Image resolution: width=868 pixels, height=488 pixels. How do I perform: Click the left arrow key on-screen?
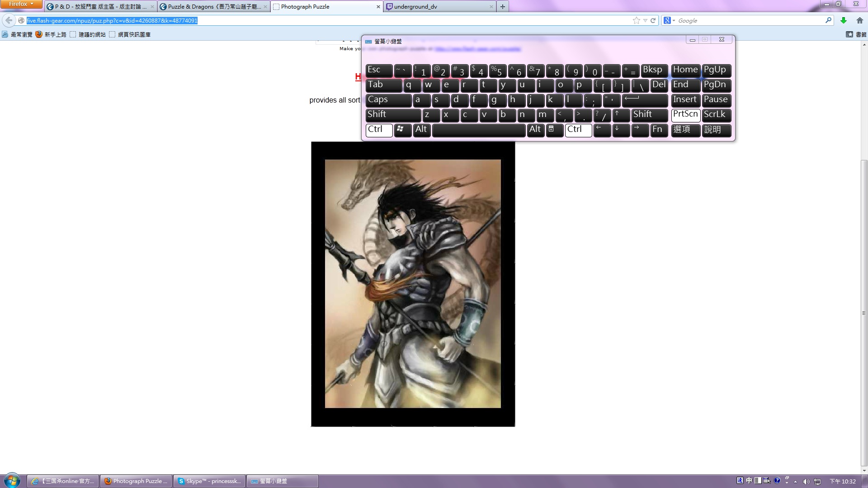[602, 130]
